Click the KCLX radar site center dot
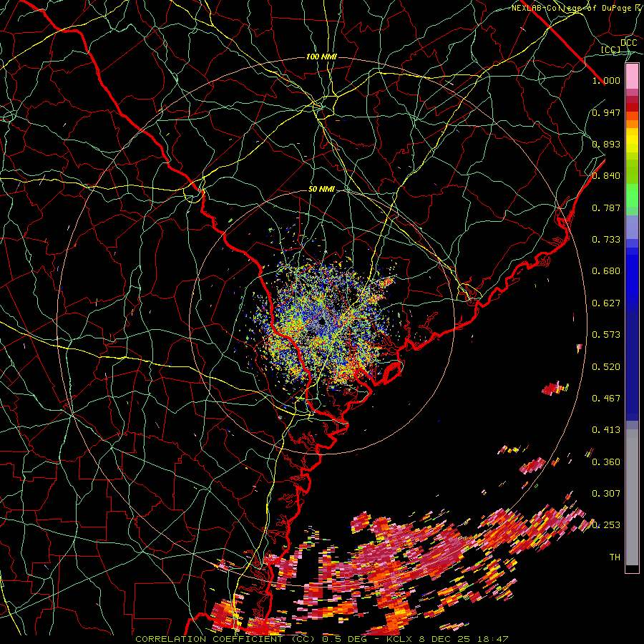 [x=322, y=321]
